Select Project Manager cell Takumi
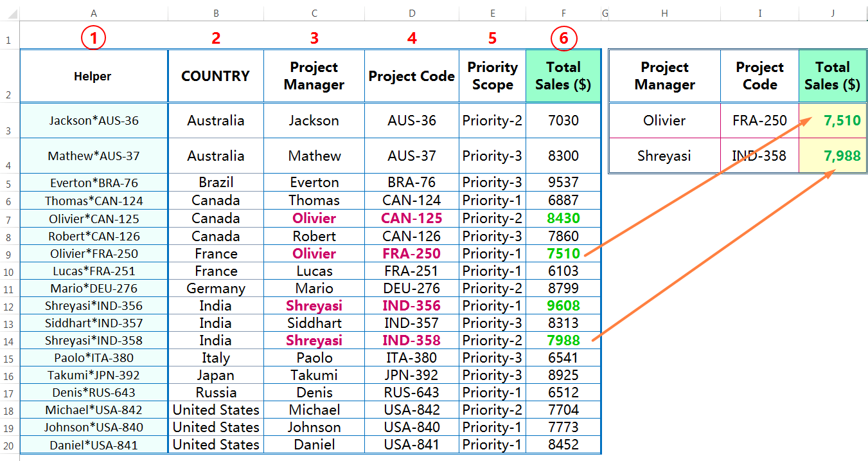 tap(314, 375)
